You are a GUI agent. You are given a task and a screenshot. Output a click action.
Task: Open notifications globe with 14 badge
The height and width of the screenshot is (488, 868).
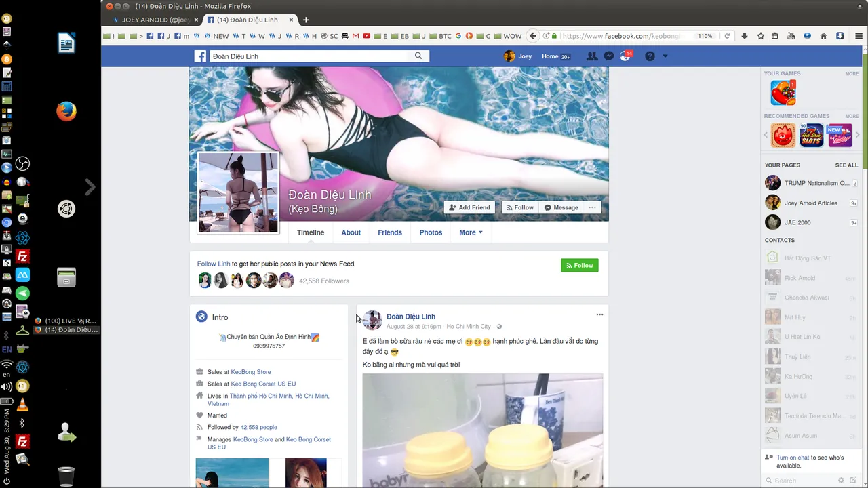[x=625, y=56]
